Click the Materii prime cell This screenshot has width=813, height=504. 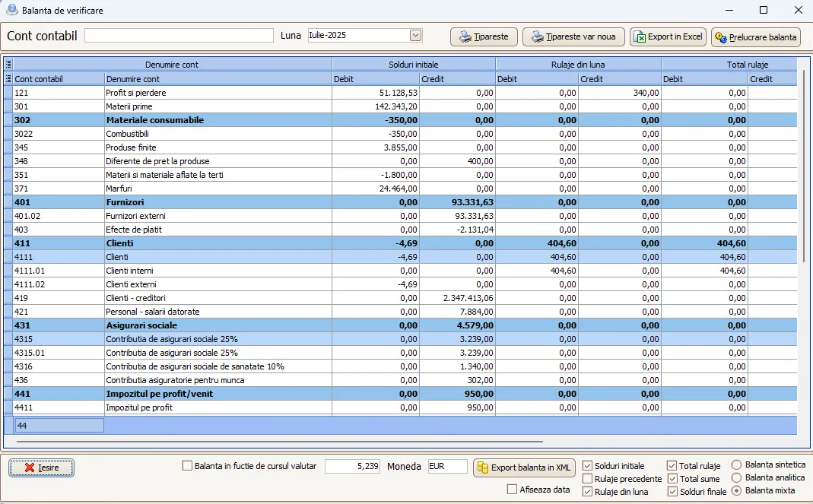(218, 106)
